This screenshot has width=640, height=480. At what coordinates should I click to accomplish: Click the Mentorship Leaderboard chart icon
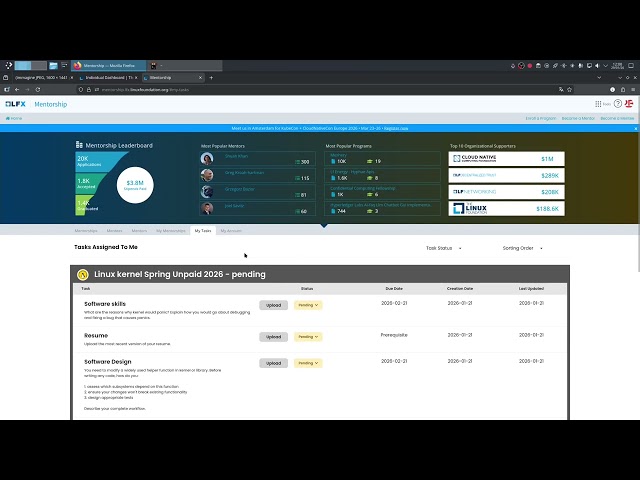point(79,145)
